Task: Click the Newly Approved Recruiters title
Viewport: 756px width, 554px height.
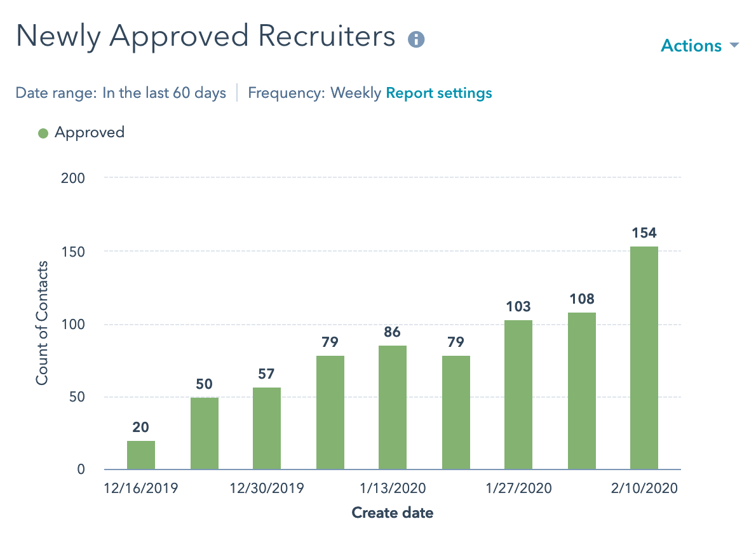Action: [x=205, y=37]
